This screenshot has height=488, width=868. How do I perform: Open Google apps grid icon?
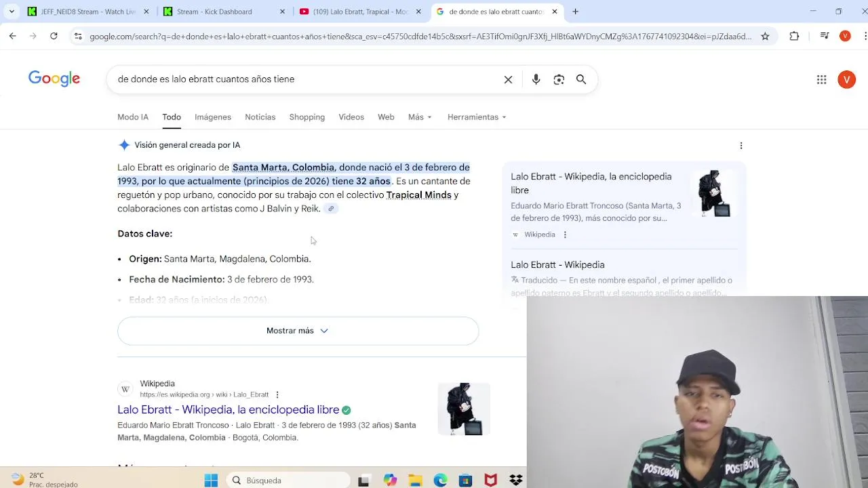(821, 79)
